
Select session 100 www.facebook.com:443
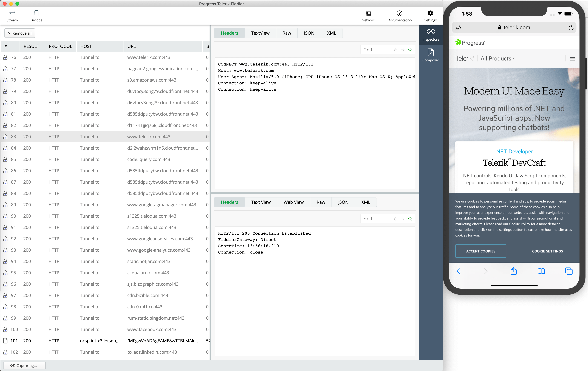coord(105,329)
